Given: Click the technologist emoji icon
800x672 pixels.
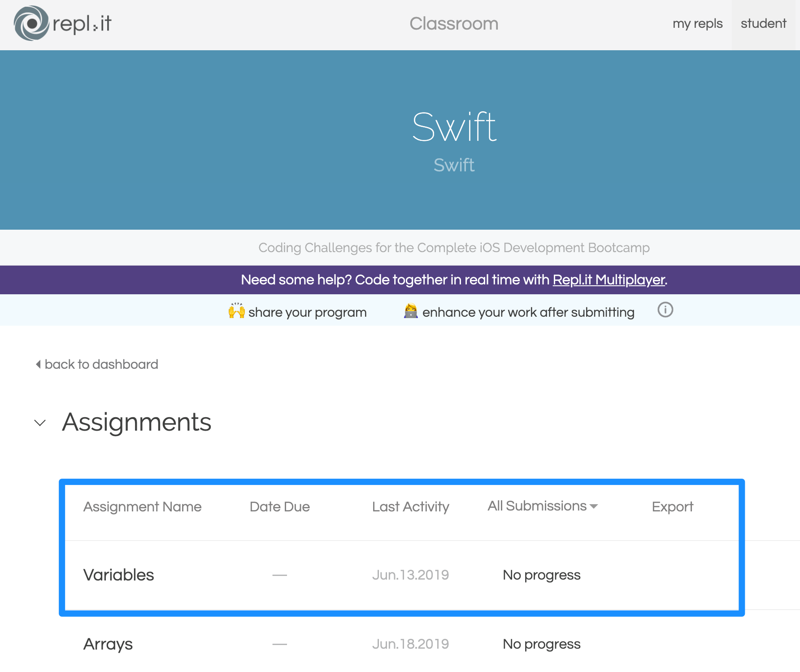Looking at the screenshot, I should tap(410, 311).
